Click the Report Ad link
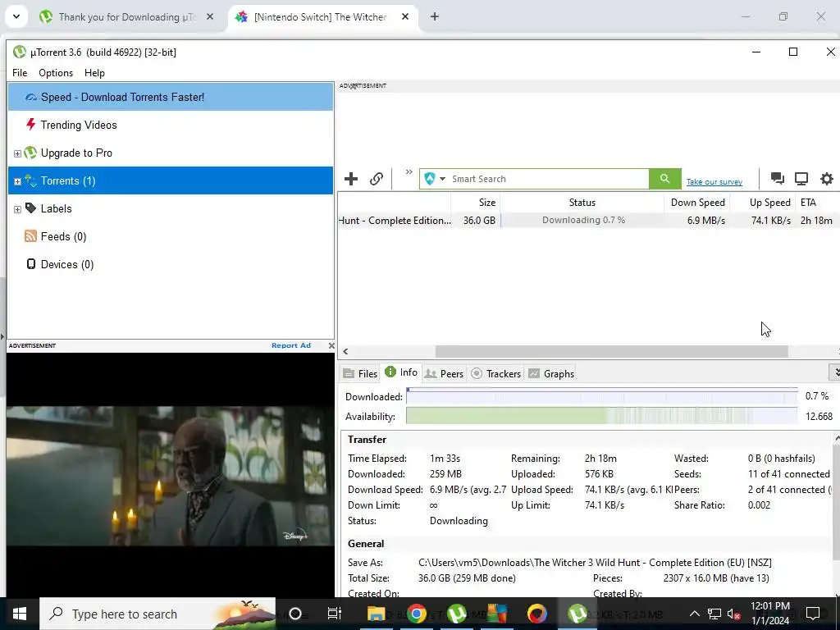 point(291,345)
